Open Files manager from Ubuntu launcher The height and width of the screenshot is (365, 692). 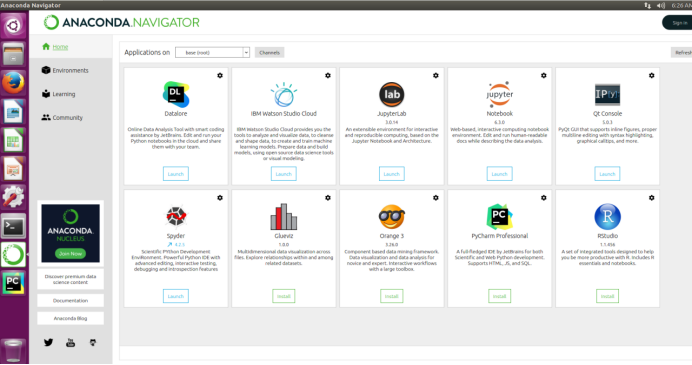point(13,54)
